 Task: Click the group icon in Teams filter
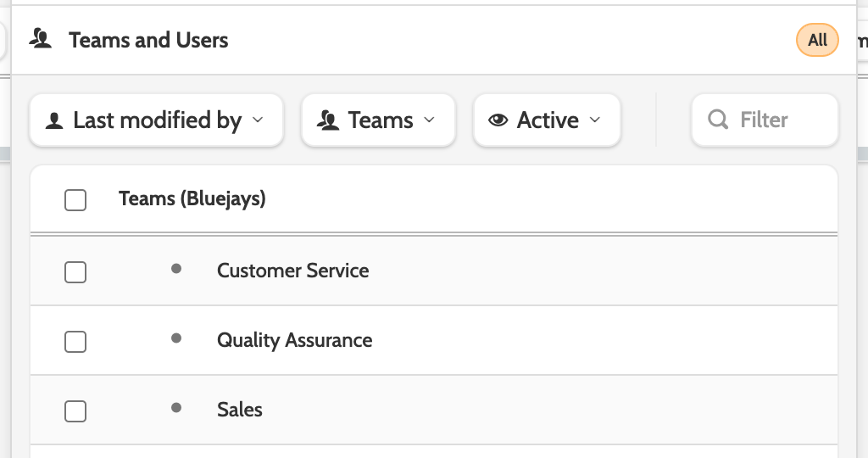pyautogui.click(x=328, y=120)
